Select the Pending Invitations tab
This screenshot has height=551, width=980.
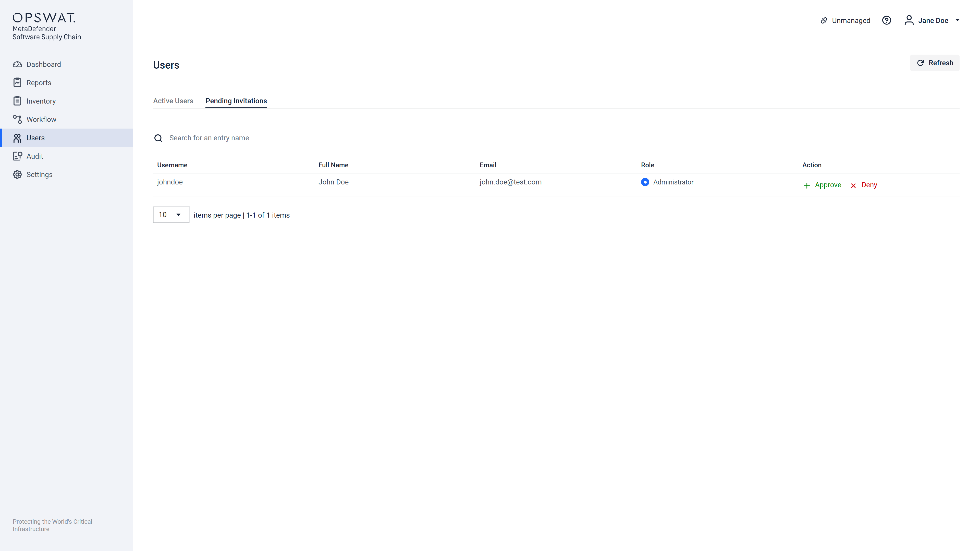[x=236, y=101]
